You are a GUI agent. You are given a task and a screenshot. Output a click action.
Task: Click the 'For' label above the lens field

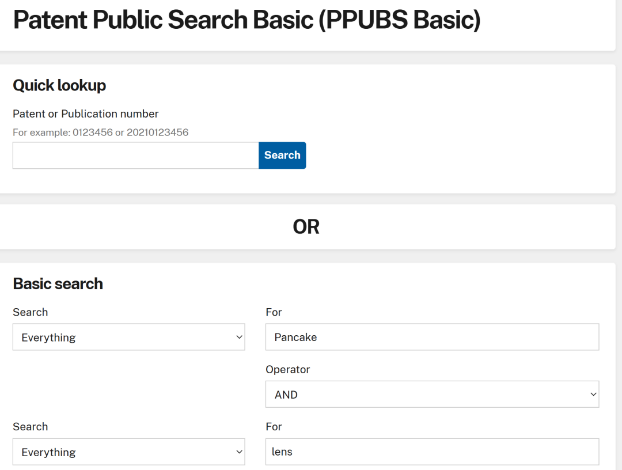pyautogui.click(x=273, y=426)
